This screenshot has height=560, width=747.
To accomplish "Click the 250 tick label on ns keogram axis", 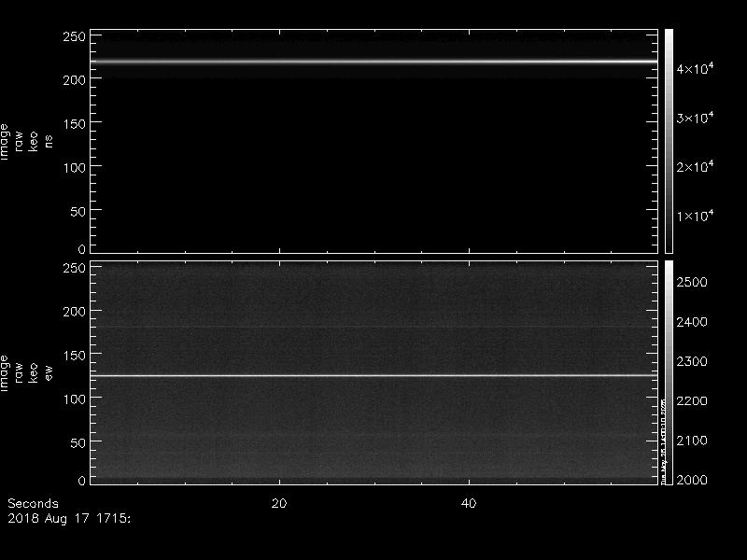I will coord(75,36).
